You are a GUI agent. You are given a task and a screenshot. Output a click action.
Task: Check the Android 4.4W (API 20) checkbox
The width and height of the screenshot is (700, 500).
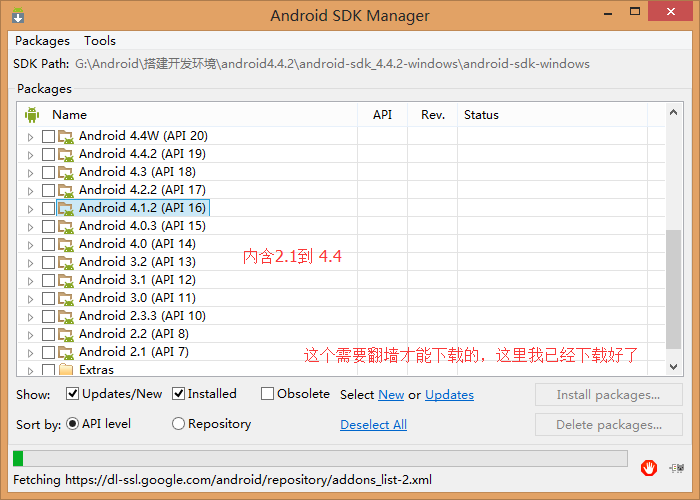point(48,136)
